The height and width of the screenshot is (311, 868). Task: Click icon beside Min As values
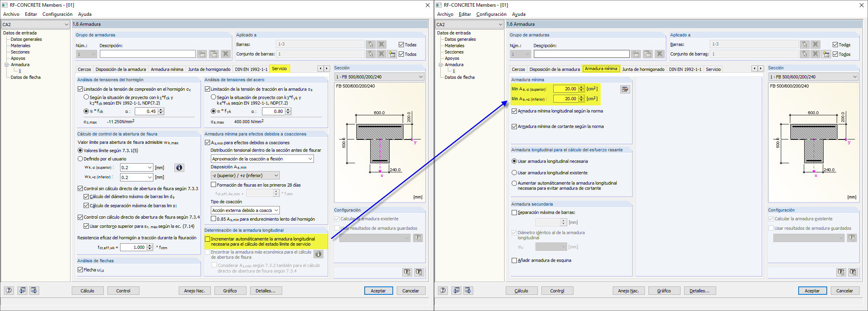[625, 89]
